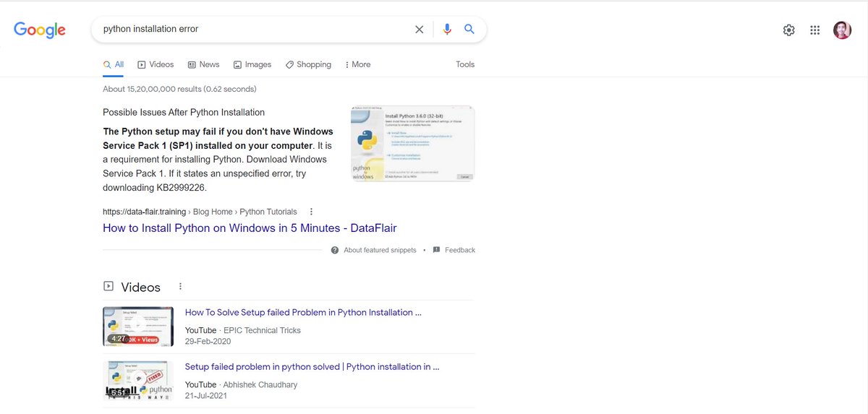Play the Abhishek Chaudhary video thumbnail
Screen dimensions: 868x414
(x=138, y=381)
